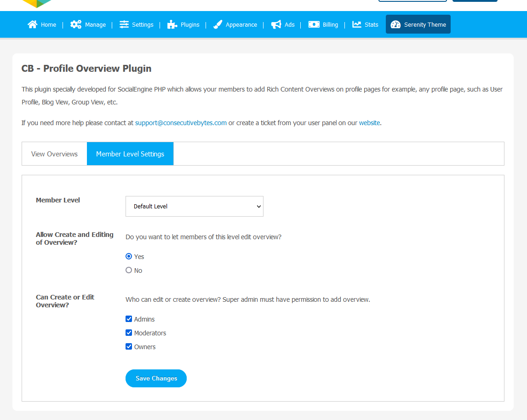
Task: Toggle the Owners checkbox
Action: pyautogui.click(x=129, y=346)
